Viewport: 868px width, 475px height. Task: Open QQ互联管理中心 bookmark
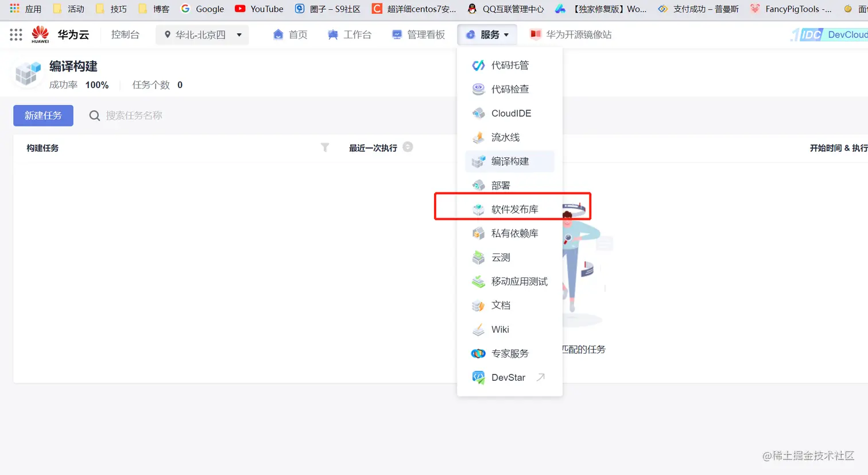pos(506,9)
